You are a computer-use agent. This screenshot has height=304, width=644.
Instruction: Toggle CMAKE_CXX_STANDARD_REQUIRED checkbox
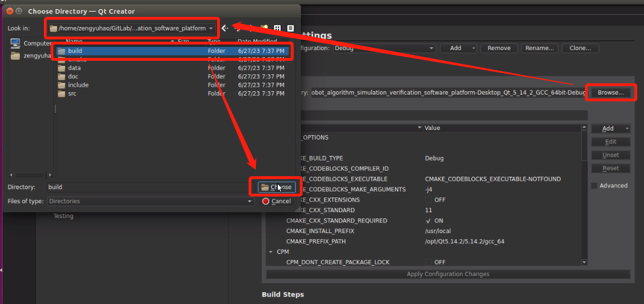(428, 221)
